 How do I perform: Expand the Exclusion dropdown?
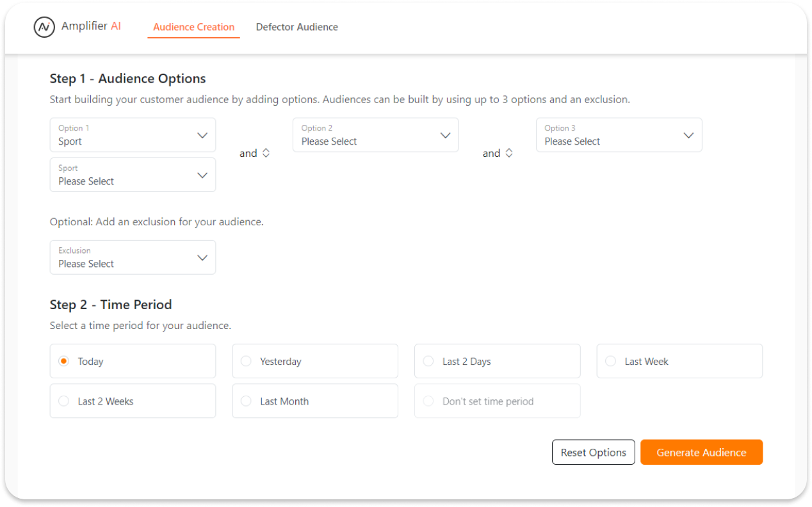[133, 257]
